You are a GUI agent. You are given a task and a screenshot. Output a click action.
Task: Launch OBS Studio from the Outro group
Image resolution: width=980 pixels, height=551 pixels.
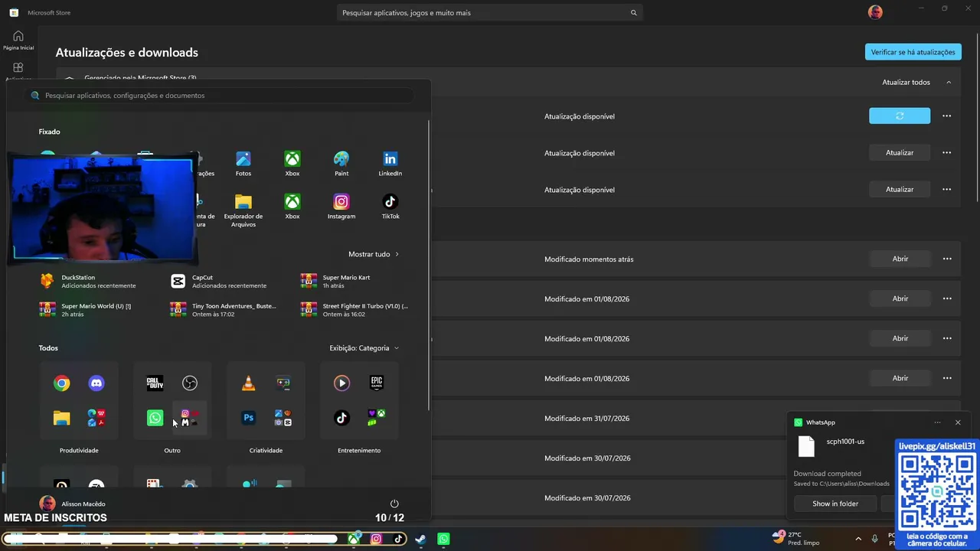point(190,383)
